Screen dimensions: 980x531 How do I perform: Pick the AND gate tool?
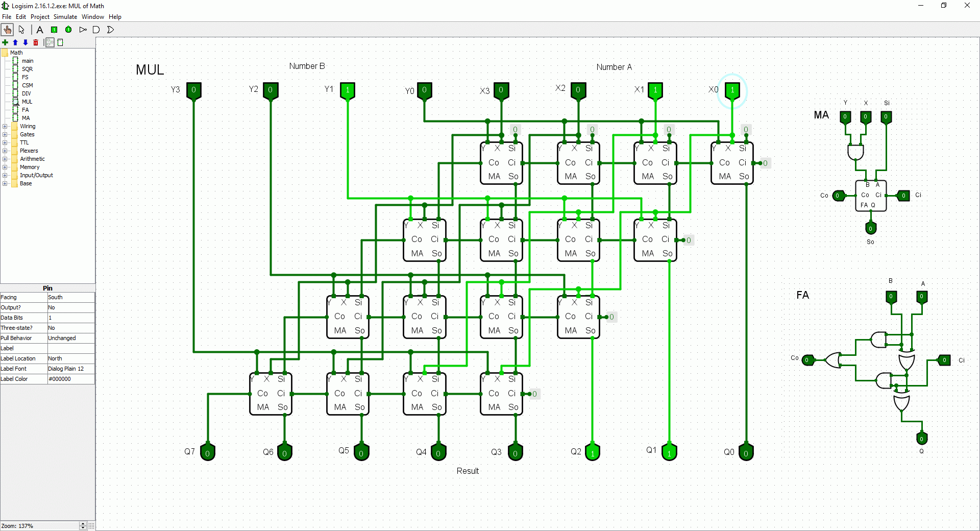pos(96,30)
